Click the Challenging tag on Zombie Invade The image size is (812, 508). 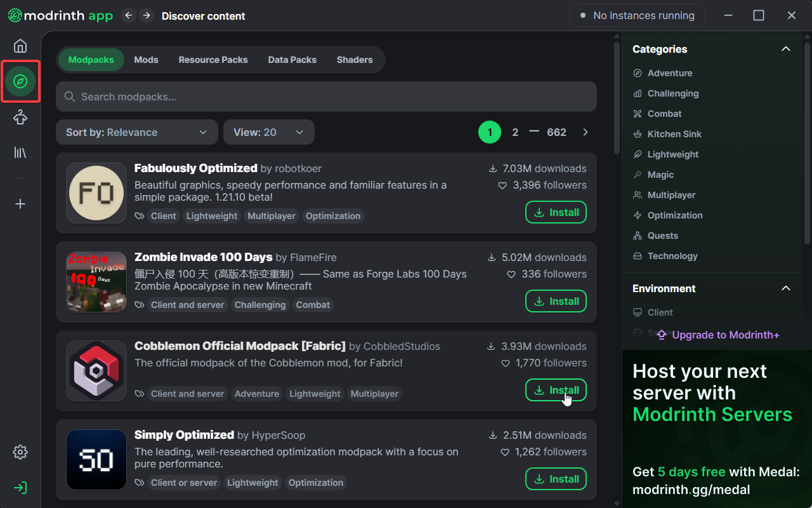pyautogui.click(x=260, y=305)
